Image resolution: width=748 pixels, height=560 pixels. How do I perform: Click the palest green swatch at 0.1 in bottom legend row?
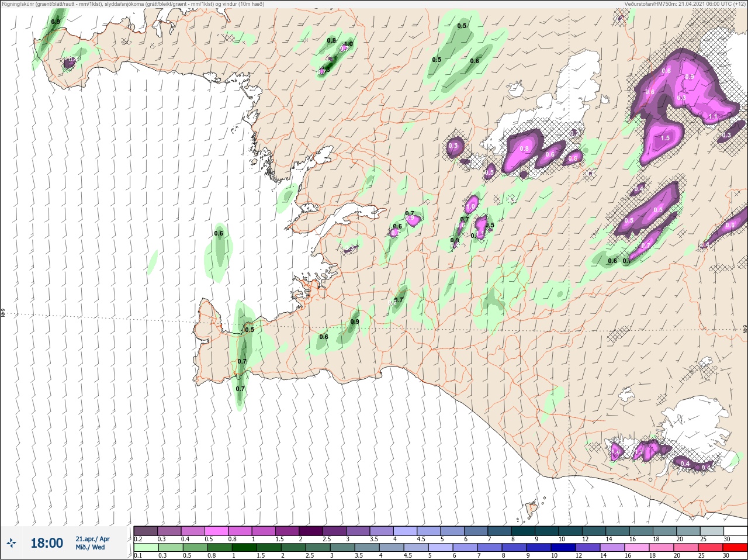(x=145, y=548)
